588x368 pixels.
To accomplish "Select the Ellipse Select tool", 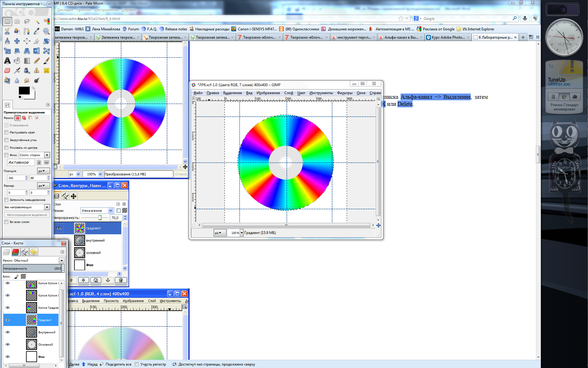I will pos(17,21).
